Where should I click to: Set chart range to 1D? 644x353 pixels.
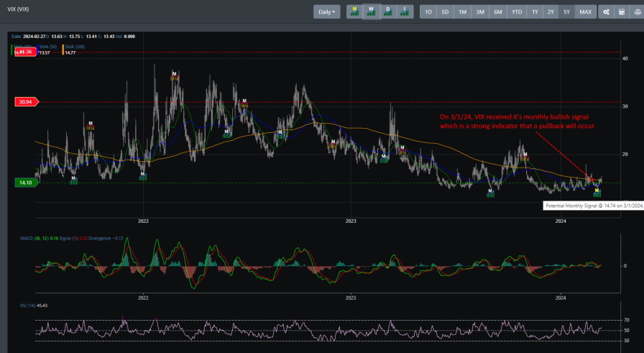(x=428, y=12)
